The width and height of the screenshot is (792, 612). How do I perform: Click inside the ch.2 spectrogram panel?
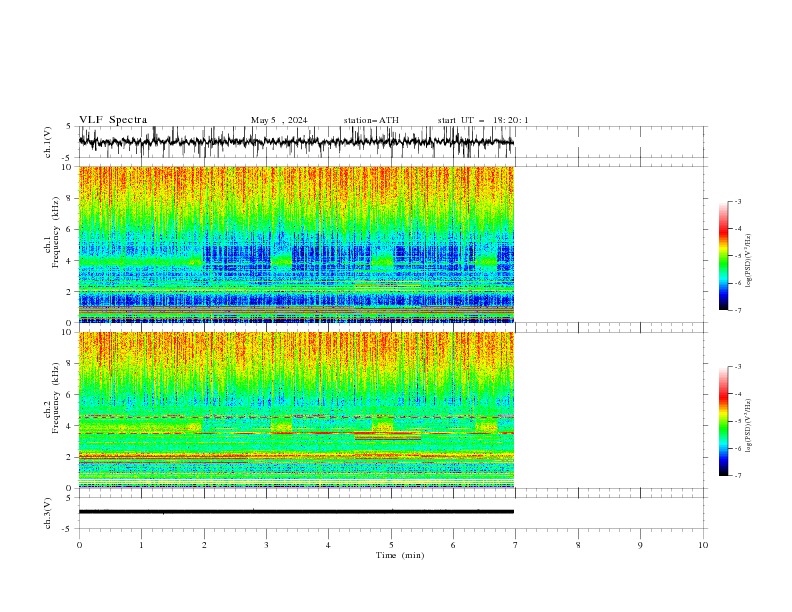click(296, 410)
